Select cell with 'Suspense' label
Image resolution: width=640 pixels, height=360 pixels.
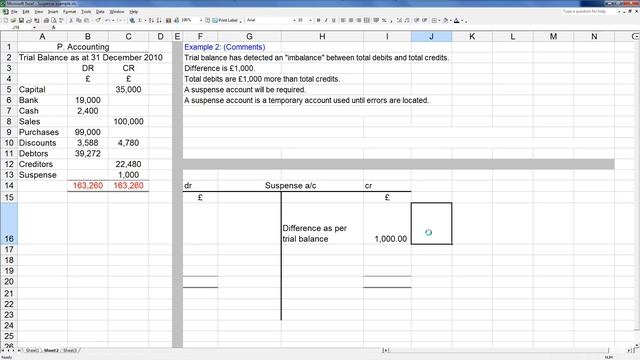42,175
